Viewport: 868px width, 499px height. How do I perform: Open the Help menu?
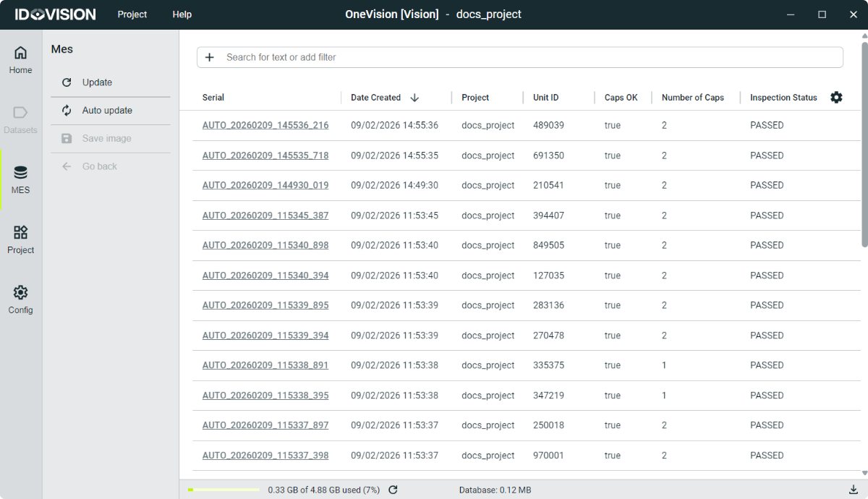pyautogui.click(x=182, y=14)
